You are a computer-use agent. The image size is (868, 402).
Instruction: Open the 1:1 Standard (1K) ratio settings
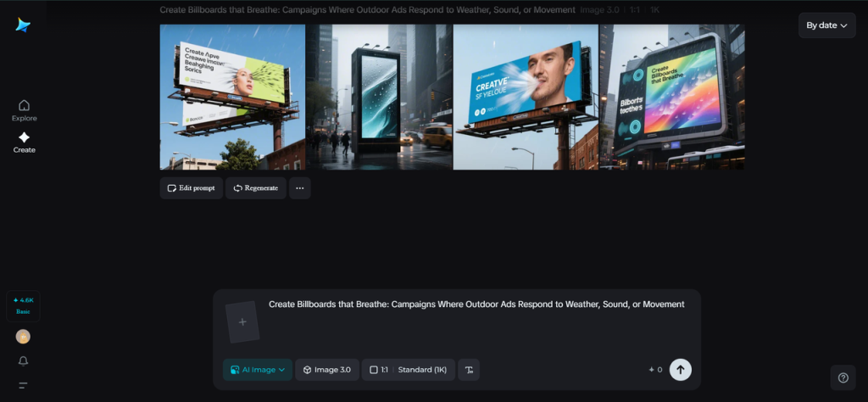click(408, 370)
